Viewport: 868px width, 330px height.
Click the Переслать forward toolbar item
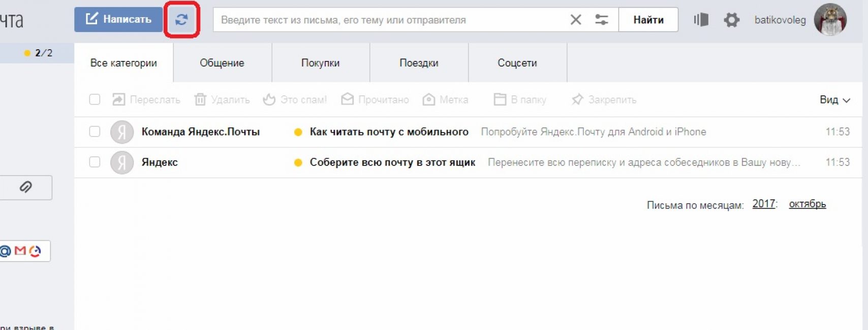coord(146,100)
